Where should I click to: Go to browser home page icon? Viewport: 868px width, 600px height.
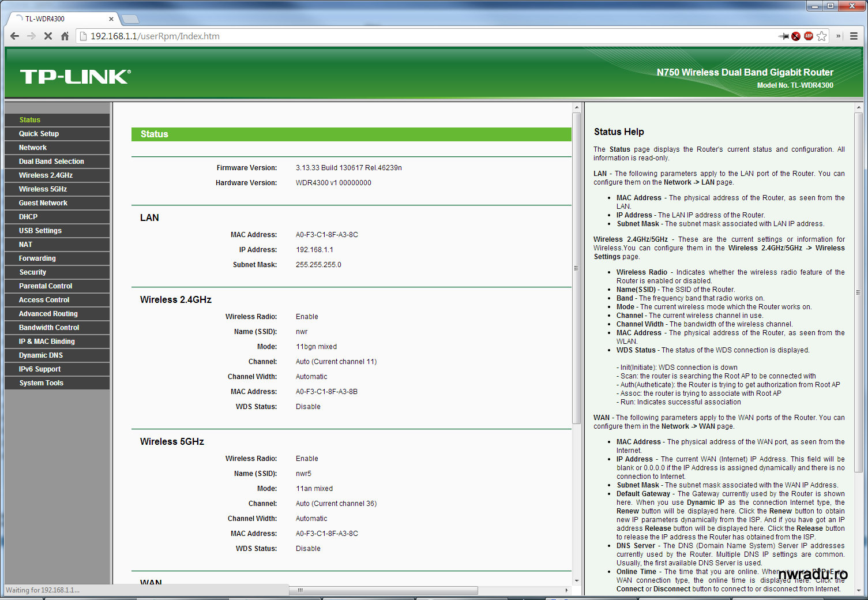65,36
